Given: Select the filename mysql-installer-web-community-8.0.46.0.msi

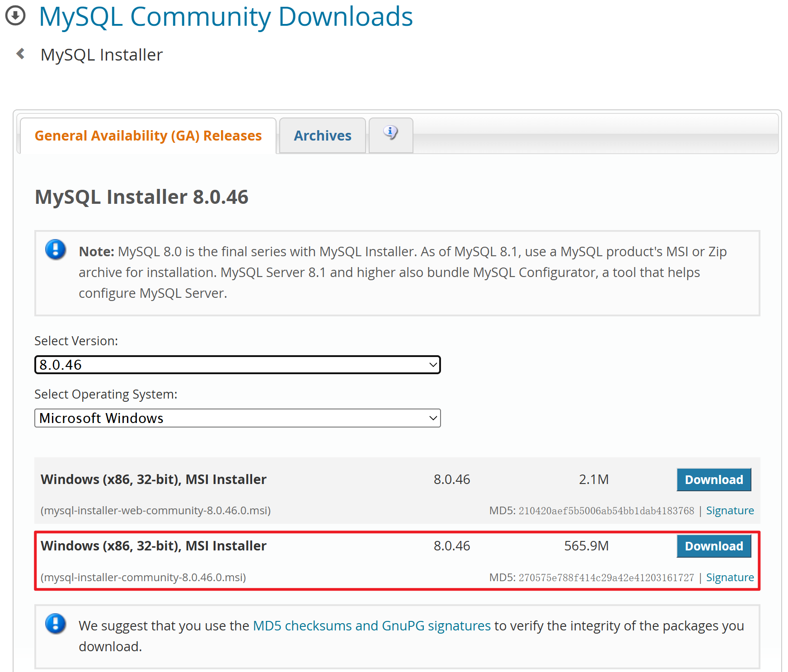Looking at the screenshot, I should point(156,511).
